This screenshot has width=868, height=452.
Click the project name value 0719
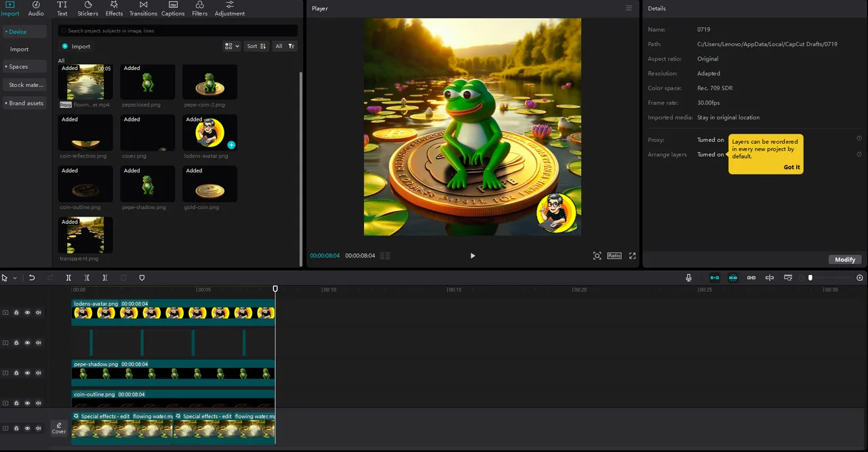pyautogui.click(x=703, y=30)
